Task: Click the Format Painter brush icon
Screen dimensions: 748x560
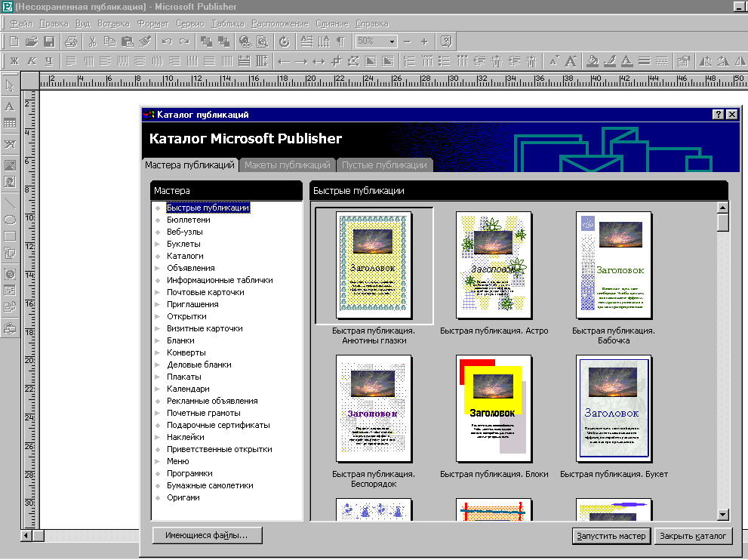Action: tap(145, 42)
